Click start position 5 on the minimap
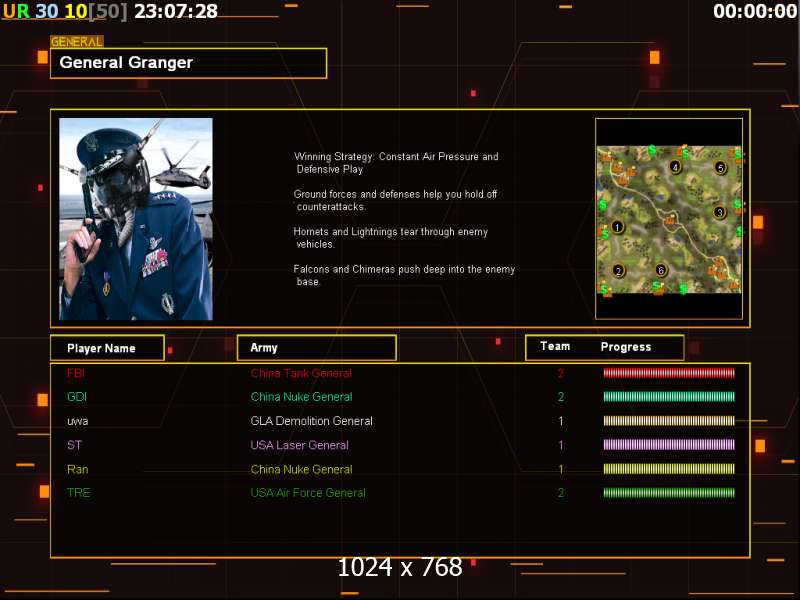This screenshot has width=800, height=600. coord(720,167)
